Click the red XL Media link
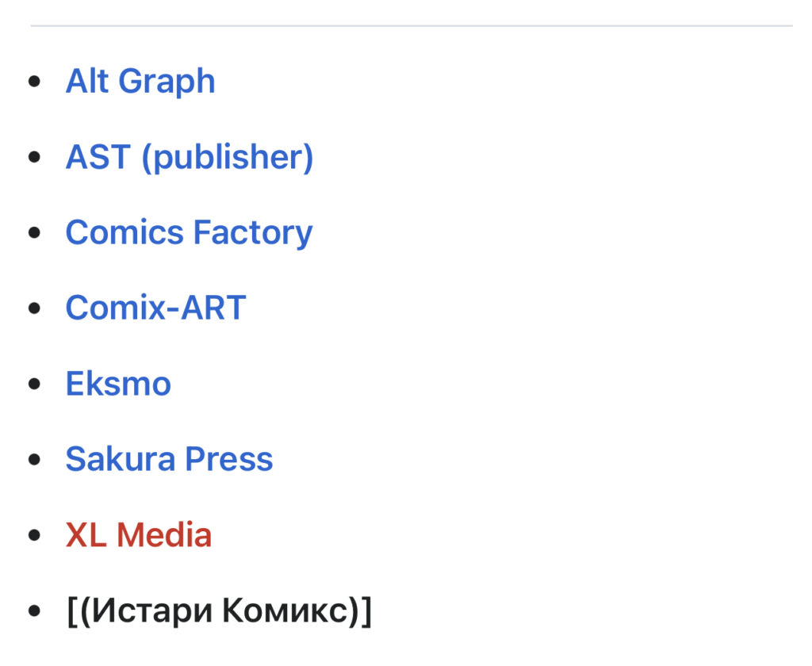 pos(138,535)
